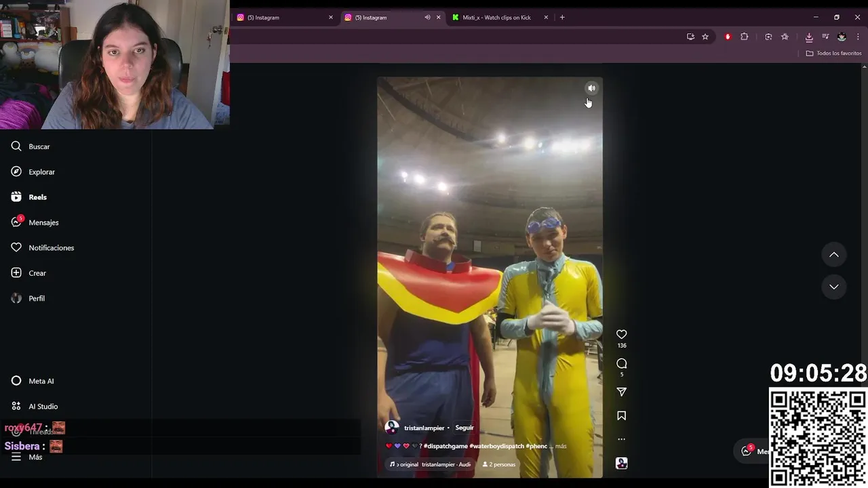The height and width of the screenshot is (488, 868).
Task: Open audio thumbnail beside the reel
Action: click(621, 463)
